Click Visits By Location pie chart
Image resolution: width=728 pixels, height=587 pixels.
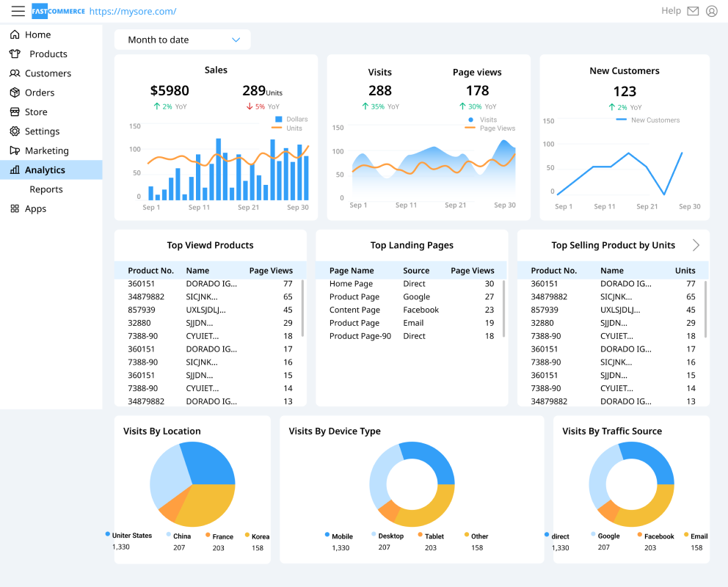click(192, 484)
